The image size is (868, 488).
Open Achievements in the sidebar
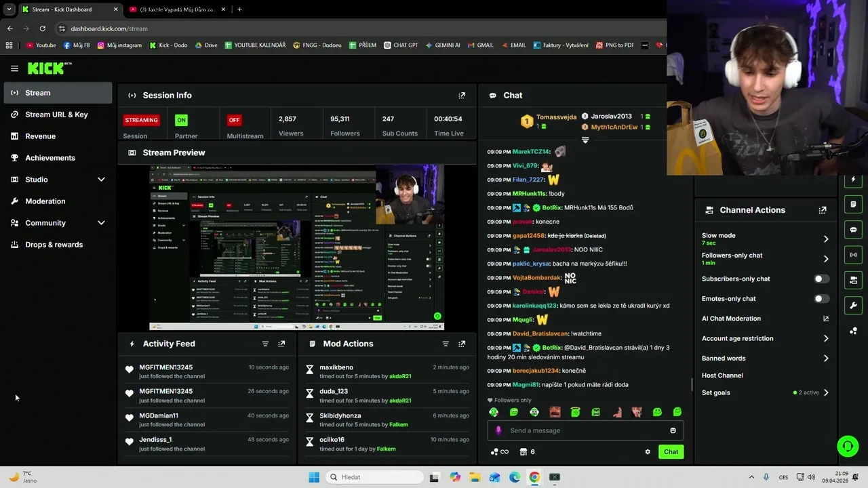pyautogui.click(x=58, y=158)
